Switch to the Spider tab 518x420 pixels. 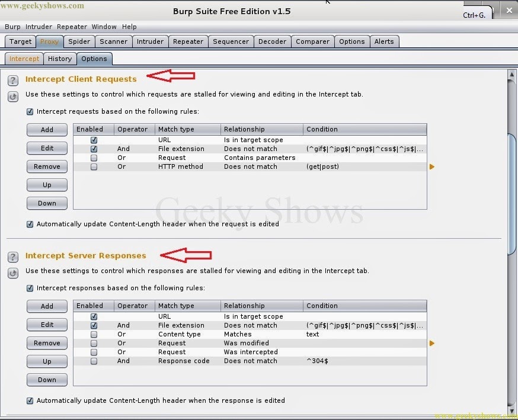pos(79,41)
